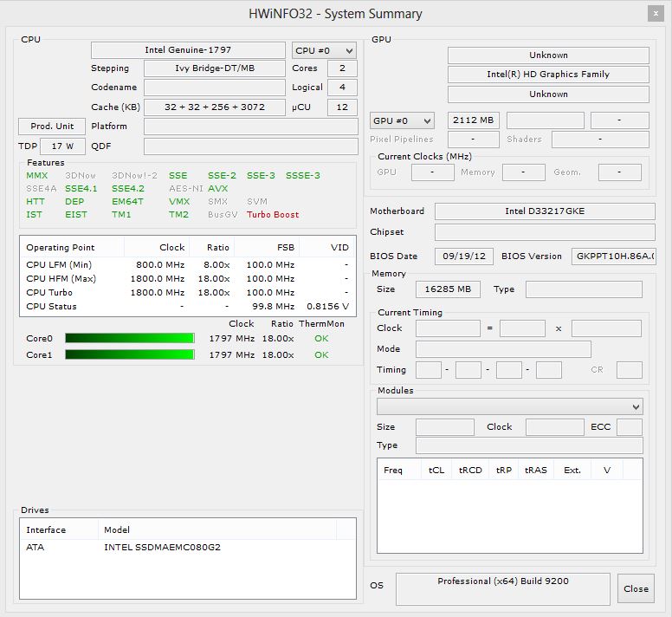This screenshot has width=672, height=617.
Task: Open the GPU #0 selector dropdown
Action: coord(402,120)
